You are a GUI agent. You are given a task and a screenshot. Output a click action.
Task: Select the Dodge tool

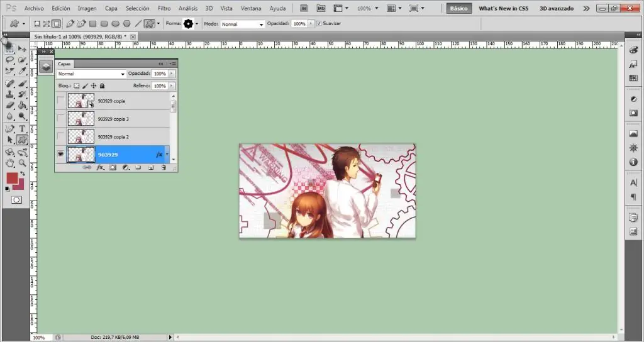pyautogui.click(x=22, y=116)
